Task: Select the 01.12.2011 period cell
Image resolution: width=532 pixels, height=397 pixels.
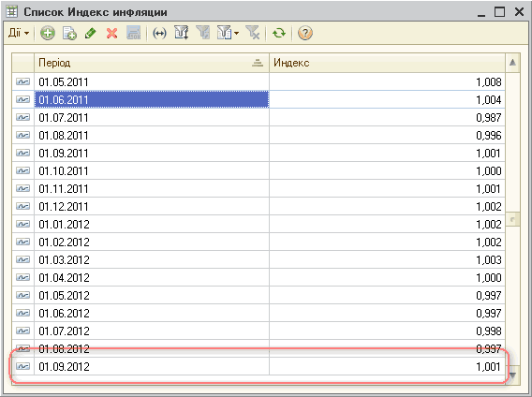Action: pos(152,206)
